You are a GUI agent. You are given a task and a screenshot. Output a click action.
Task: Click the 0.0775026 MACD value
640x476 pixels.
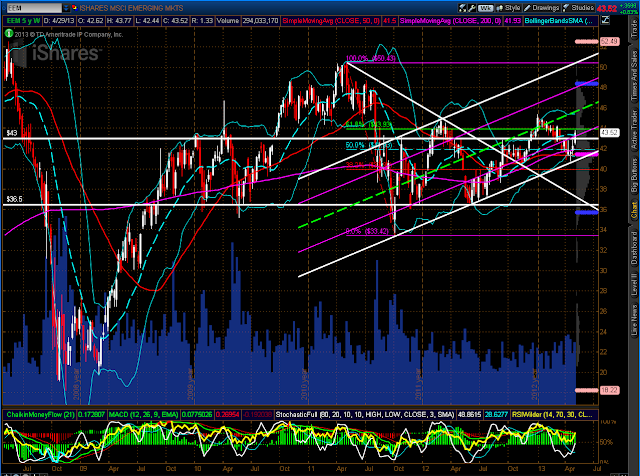click(197, 414)
